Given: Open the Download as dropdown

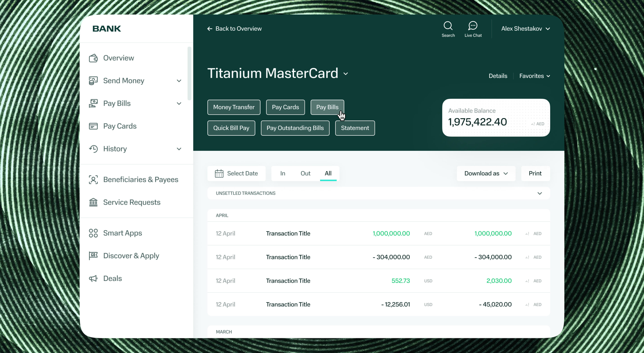Looking at the screenshot, I should point(486,173).
